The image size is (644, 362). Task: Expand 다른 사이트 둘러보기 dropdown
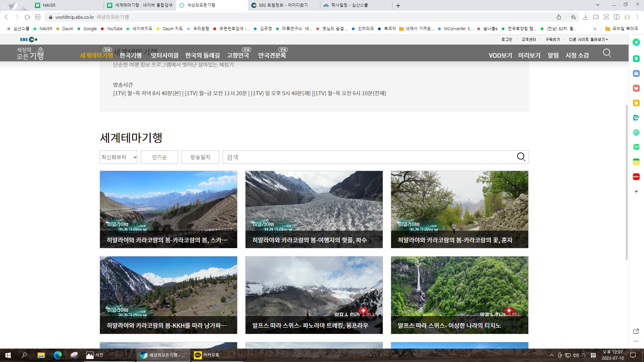pyautogui.click(x=588, y=40)
